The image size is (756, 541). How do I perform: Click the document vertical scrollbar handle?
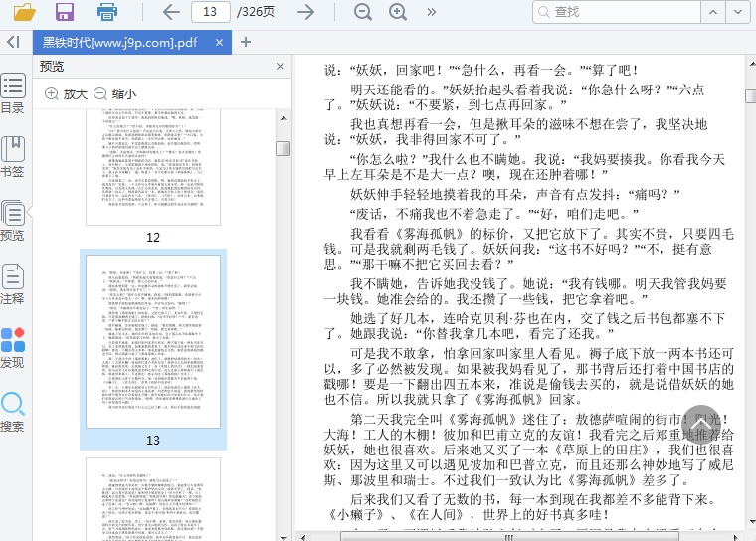(750, 95)
